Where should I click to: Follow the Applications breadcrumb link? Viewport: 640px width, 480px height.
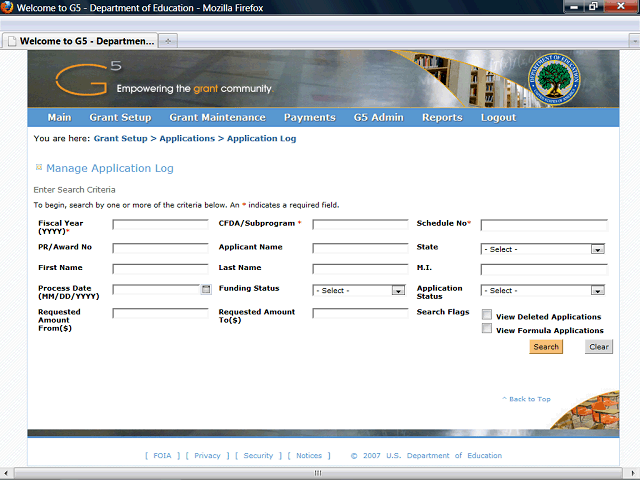pyautogui.click(x=187, y=138)
